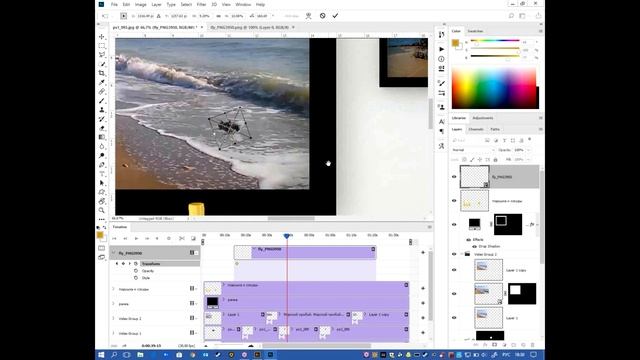The width and height of the screenshot is (640, 360).
Task: Click the split at playhead scissors icon
Action: (182, 238)
